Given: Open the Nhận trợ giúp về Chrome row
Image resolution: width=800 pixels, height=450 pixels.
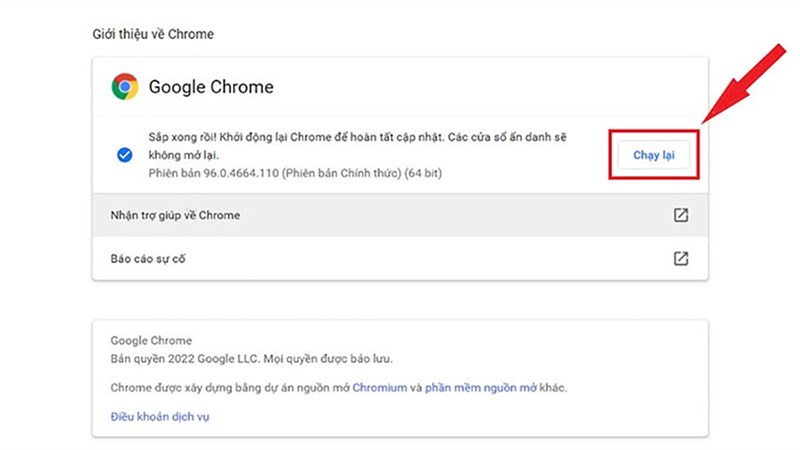Looking at the screenshot, I should point(400,215).
